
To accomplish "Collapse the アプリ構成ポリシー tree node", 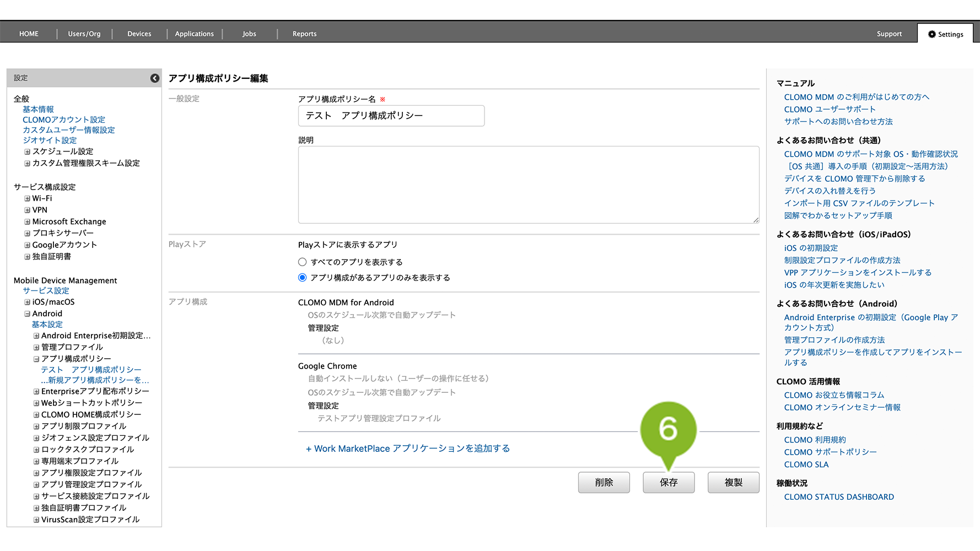I will tap(36, 359).
